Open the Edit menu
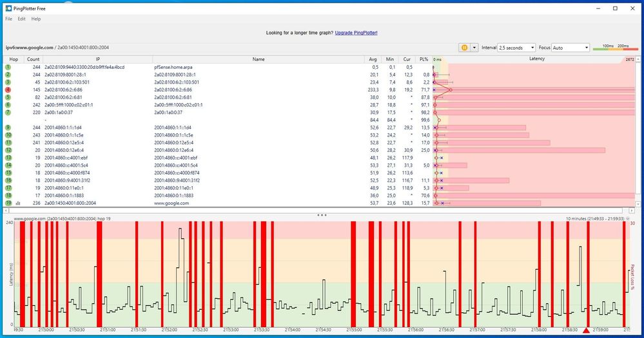 [21, 19]
